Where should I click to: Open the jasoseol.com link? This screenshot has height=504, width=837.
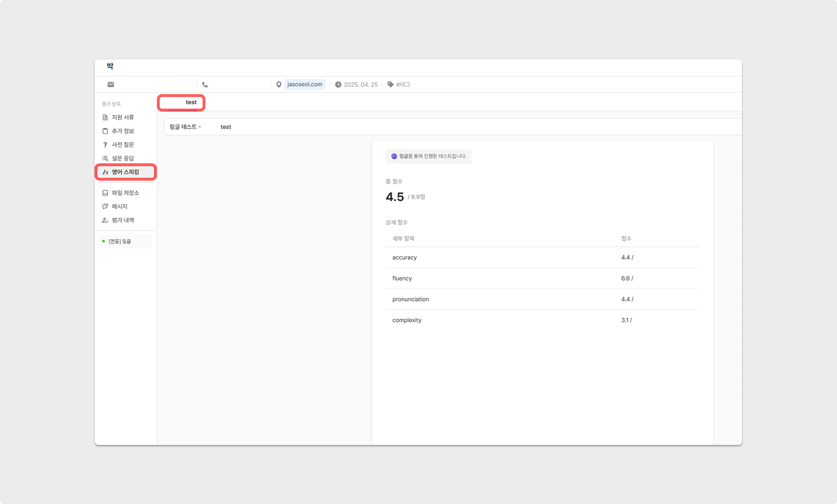click(x=305, y=84)
